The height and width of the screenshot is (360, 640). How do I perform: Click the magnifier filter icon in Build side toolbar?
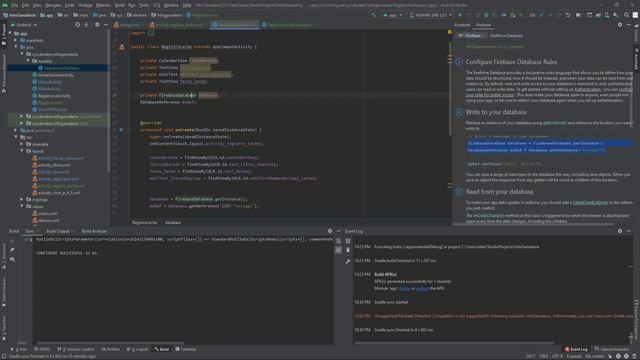click(12, 260)
